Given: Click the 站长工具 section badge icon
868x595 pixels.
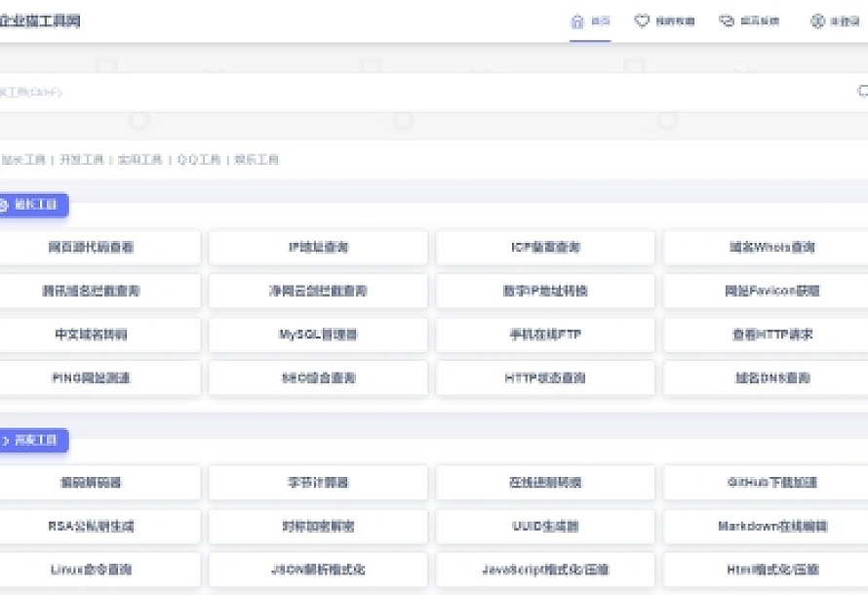Looking at the screenshot, I should pyautogui.click(x=3, y=205).
